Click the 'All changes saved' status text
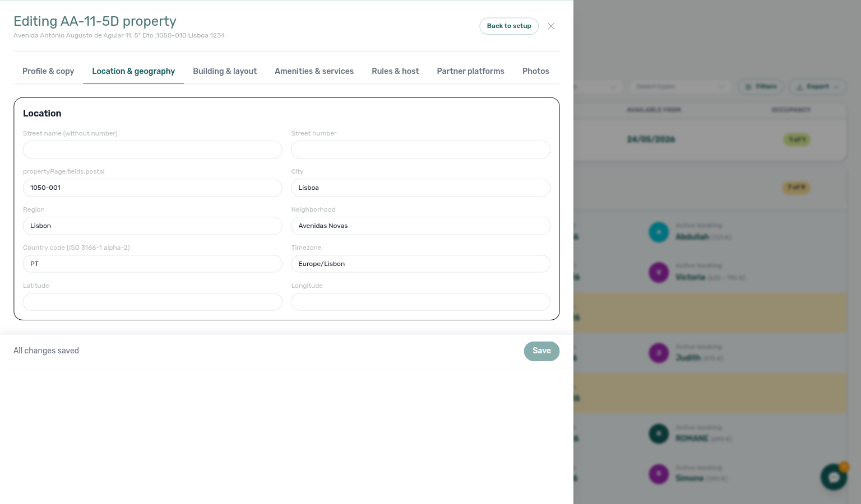The width and height of the screenshot is (861, 504). (46, 351)
